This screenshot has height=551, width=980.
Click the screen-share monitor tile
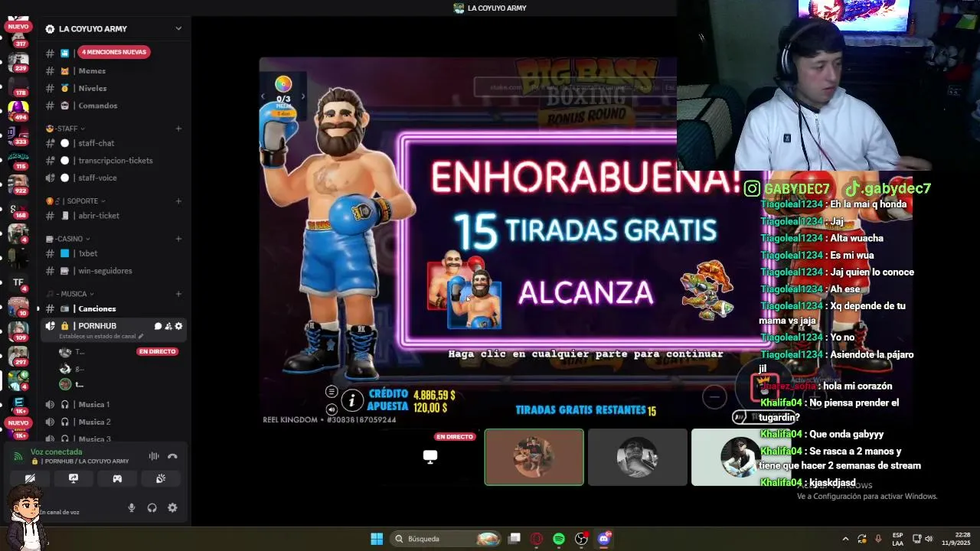point(430,457)
